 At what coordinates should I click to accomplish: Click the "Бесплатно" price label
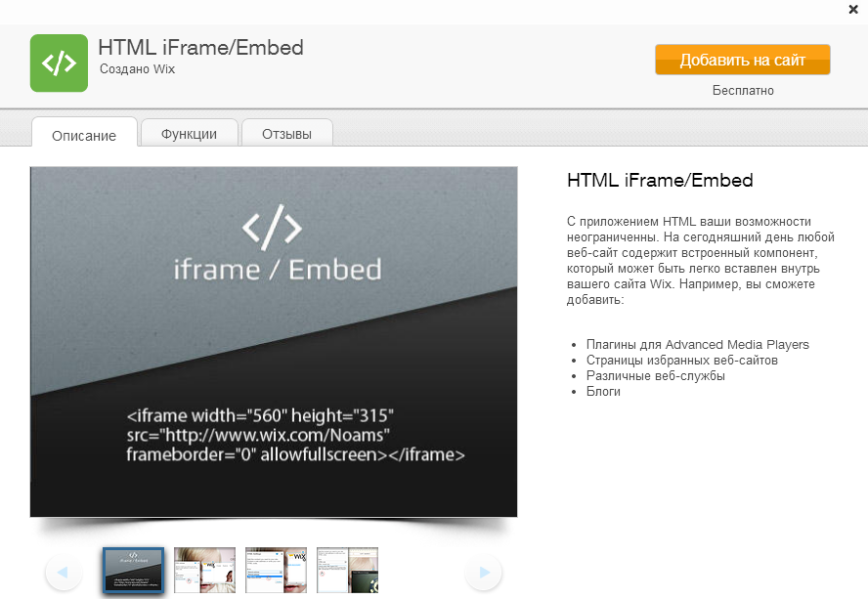click(x=743, y=90)
